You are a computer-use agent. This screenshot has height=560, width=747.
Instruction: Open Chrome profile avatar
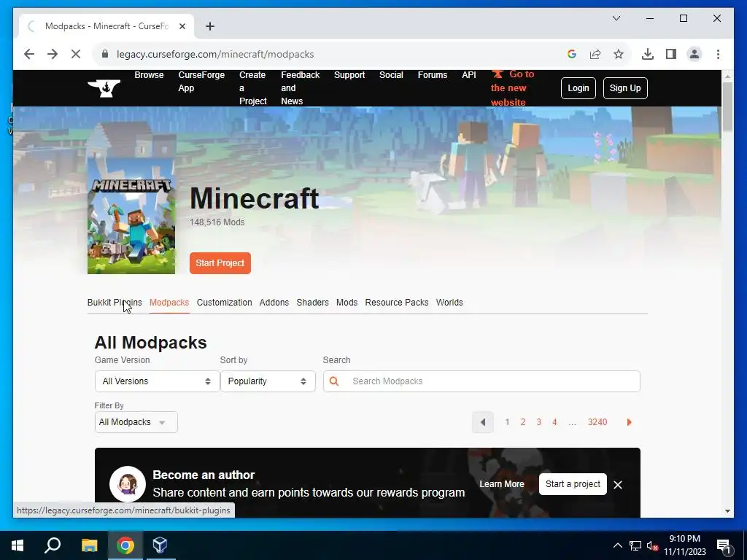click(x=694, y=54)
